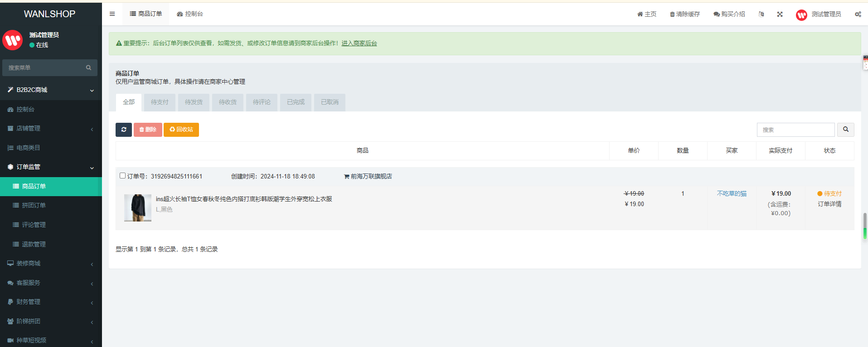Click the black shirt product thumbnail
Image resolution: width=868 pixels, height=347 pixels.
pyautogui.click(x=138, y=208)
